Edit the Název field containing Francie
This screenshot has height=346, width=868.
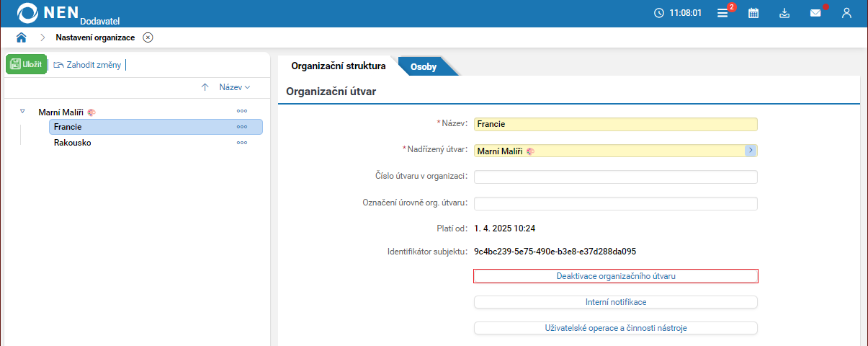[x=616, y=124]
